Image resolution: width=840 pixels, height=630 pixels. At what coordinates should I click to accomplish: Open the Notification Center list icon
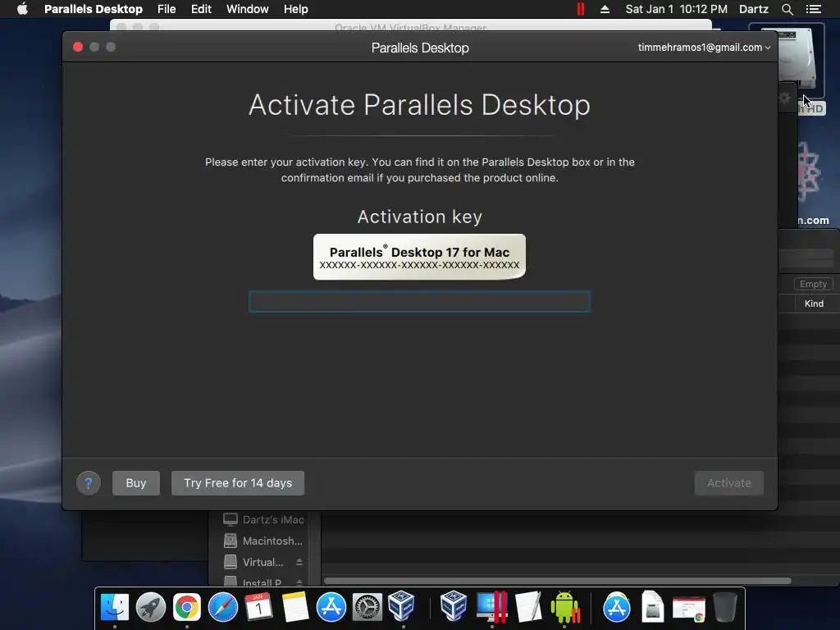pos(814,9)
